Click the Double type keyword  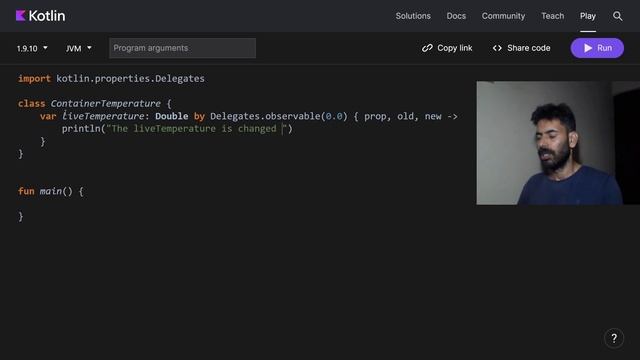[171, 116]
